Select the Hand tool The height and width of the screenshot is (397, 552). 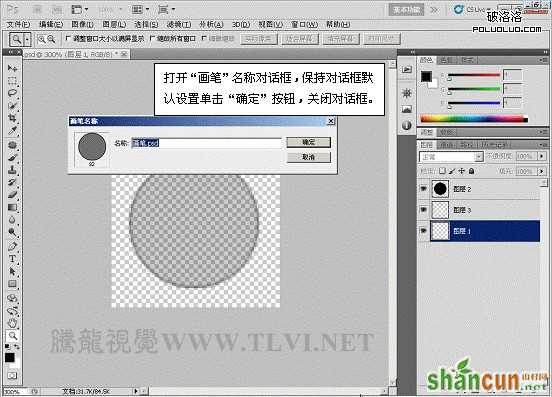pyautogui.click(x=12, y=323)
